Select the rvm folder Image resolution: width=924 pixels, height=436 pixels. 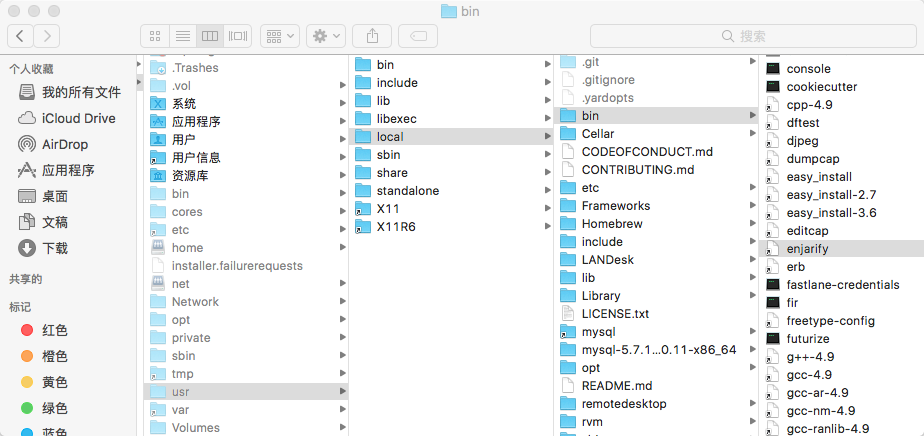(x=656, y=422)
